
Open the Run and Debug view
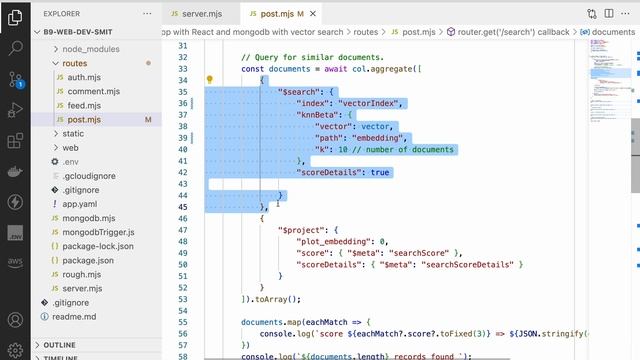tap(15, 110)
